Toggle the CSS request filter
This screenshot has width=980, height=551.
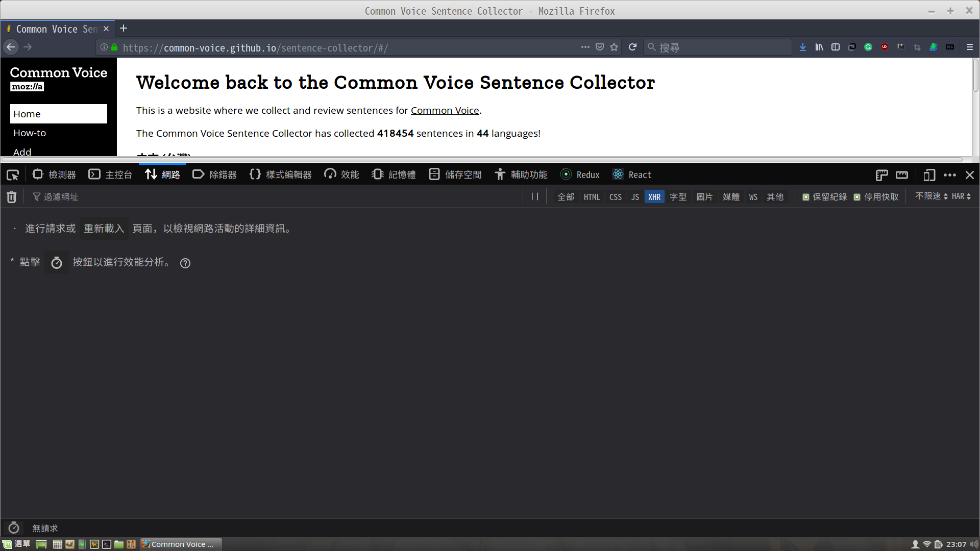pyautogui.click(x=616, y=197)
